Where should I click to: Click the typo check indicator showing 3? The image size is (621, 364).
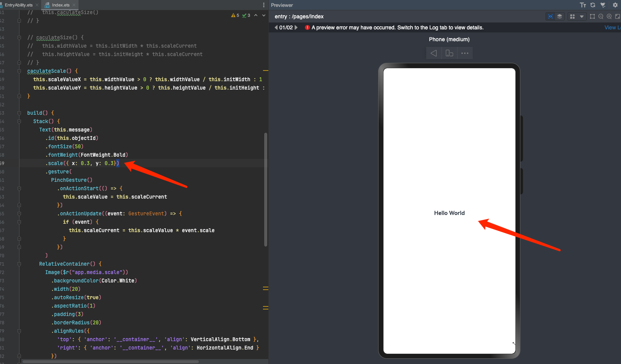(x=246, y=15)
